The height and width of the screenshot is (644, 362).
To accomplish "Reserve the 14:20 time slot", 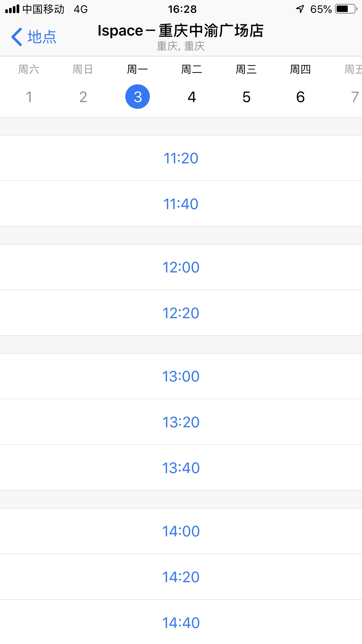I will click(x=181, y=577).
